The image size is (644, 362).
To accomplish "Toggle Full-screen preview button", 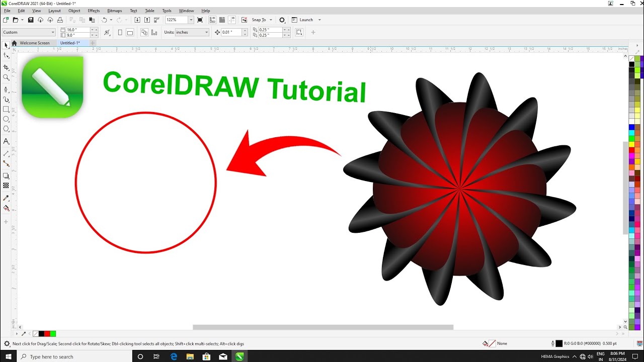I will point(200,20).
